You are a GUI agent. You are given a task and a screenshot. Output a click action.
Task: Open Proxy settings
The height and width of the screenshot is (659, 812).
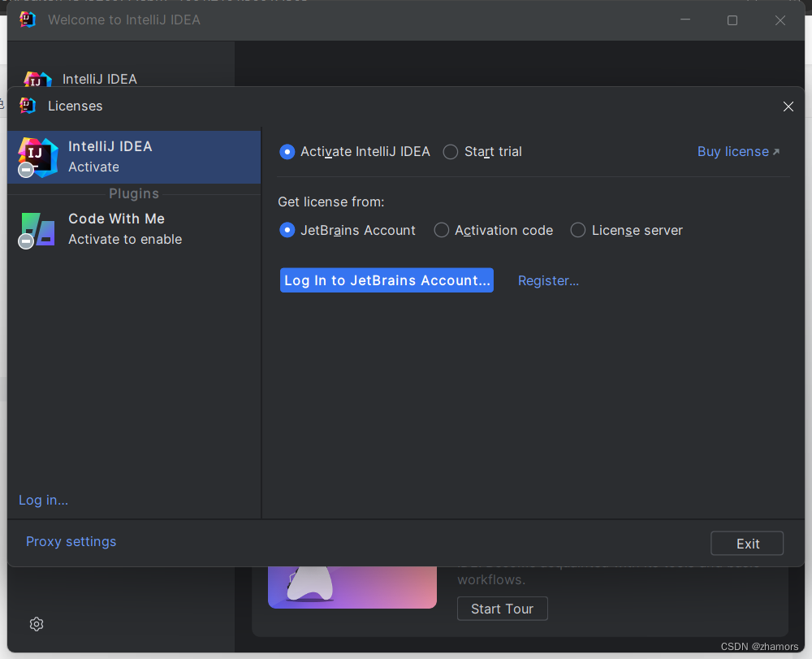pos(71,541)
